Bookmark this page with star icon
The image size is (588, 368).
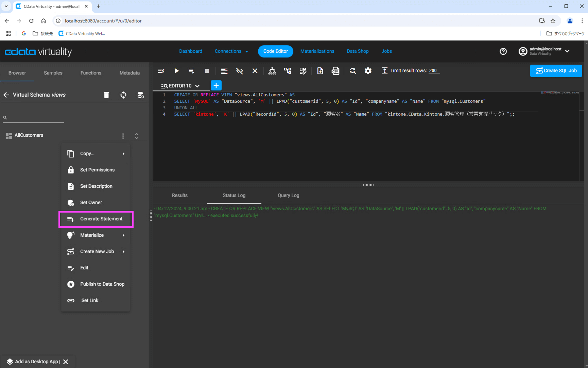pyautogui.click(x=553, y=21)
